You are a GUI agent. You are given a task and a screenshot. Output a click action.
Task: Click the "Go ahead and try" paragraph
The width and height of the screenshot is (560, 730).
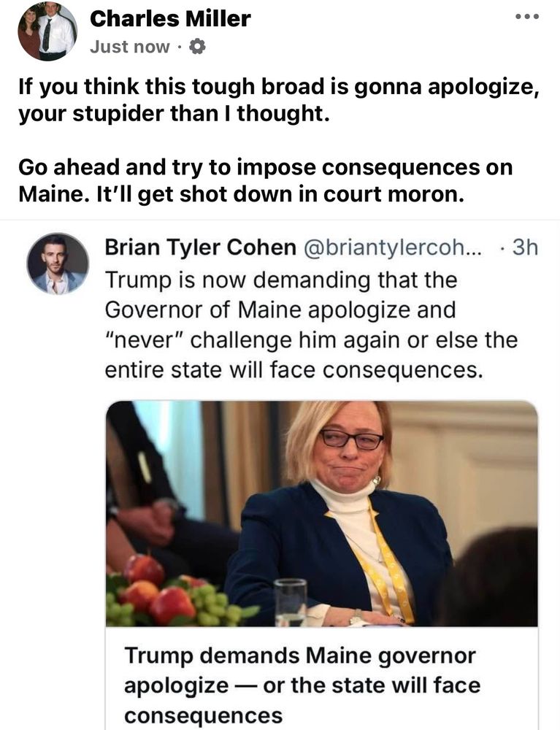pos(266,182)
